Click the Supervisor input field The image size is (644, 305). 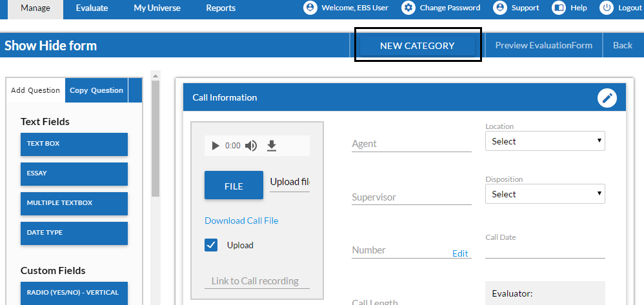point(412,197)
